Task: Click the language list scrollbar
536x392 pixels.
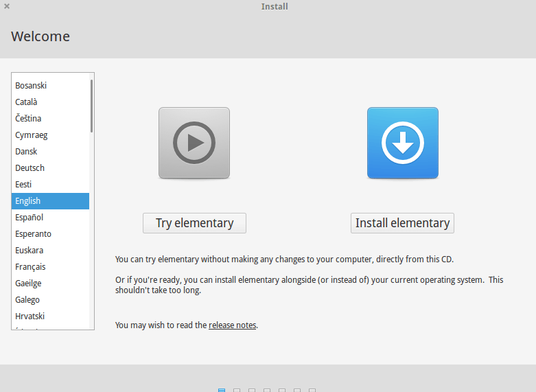Action: [91, 106]
